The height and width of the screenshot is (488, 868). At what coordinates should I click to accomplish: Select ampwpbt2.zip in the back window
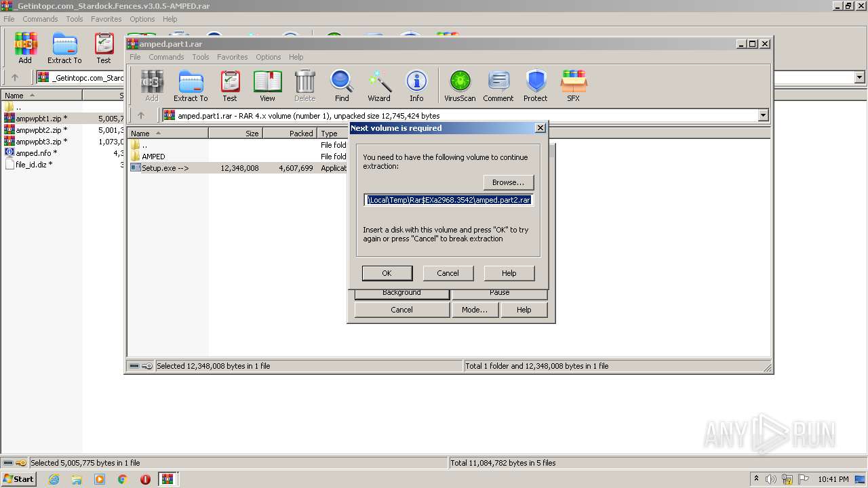click(x=41, y=130)
